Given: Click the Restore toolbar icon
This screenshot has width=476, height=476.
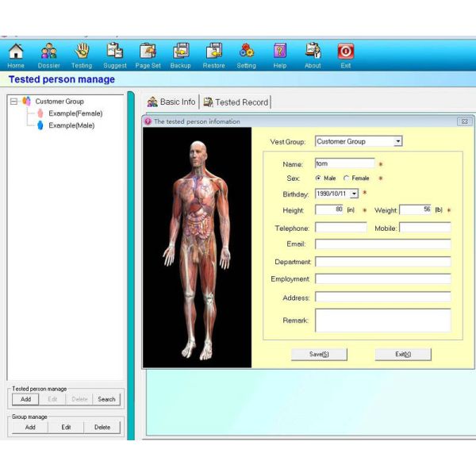Looking at the screenshot, I should pos(213,54).
